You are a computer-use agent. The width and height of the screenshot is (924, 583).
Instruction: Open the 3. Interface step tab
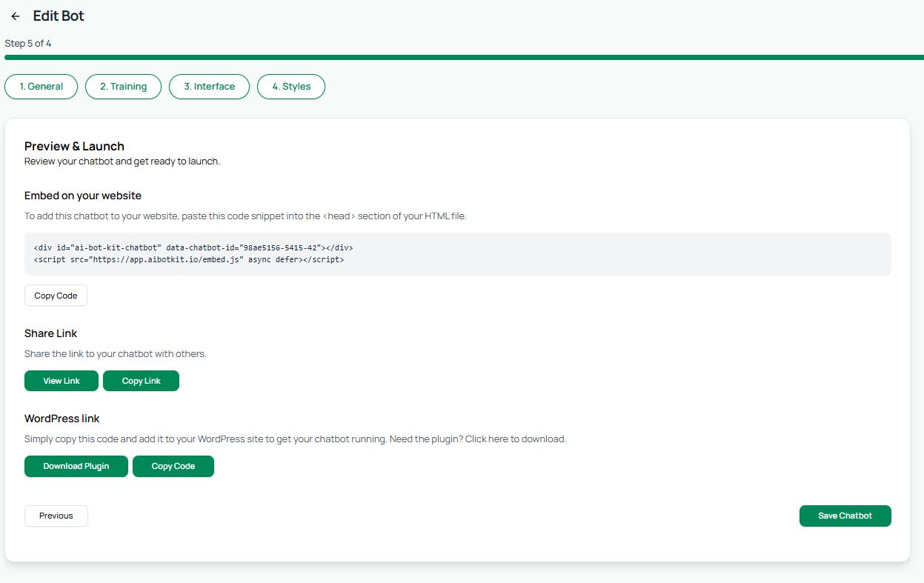210,87
